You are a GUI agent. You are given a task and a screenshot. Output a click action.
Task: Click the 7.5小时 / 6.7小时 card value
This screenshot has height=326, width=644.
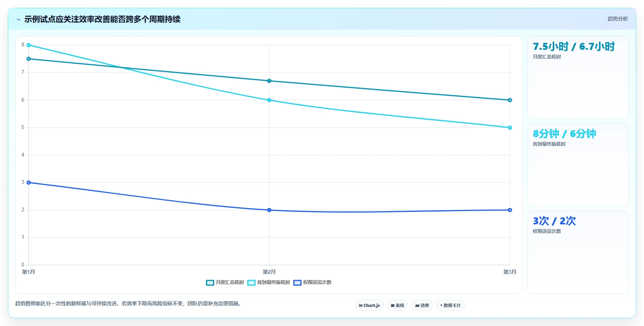click(574, 47)
